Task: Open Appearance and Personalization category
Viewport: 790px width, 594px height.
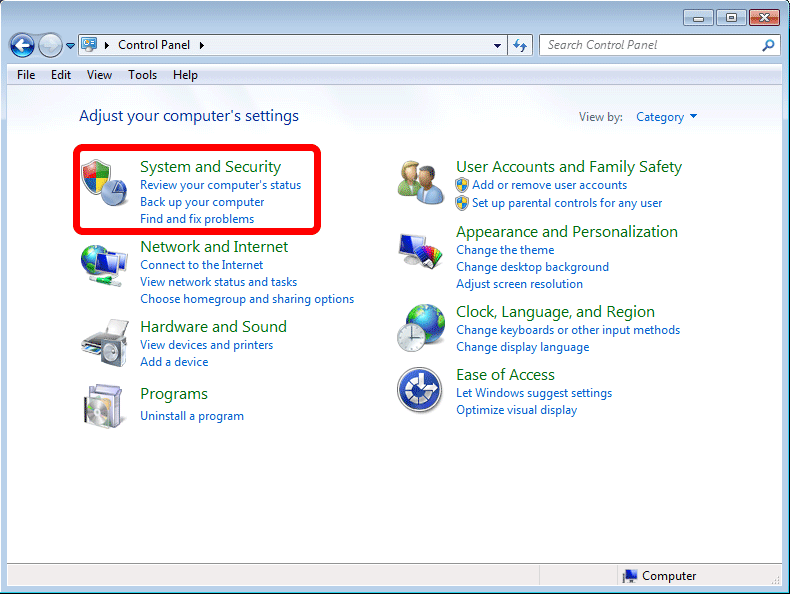Action: (x=567, y=232)
